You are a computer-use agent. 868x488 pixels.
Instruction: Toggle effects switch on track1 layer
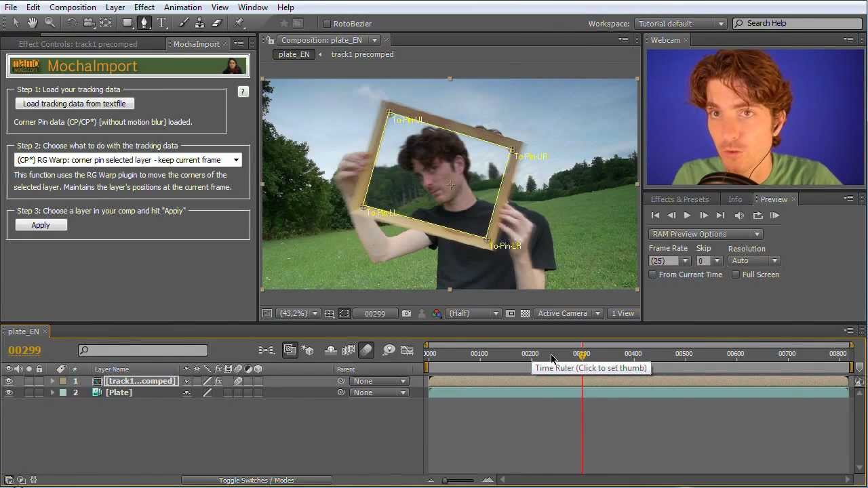[x=218, y=381]
